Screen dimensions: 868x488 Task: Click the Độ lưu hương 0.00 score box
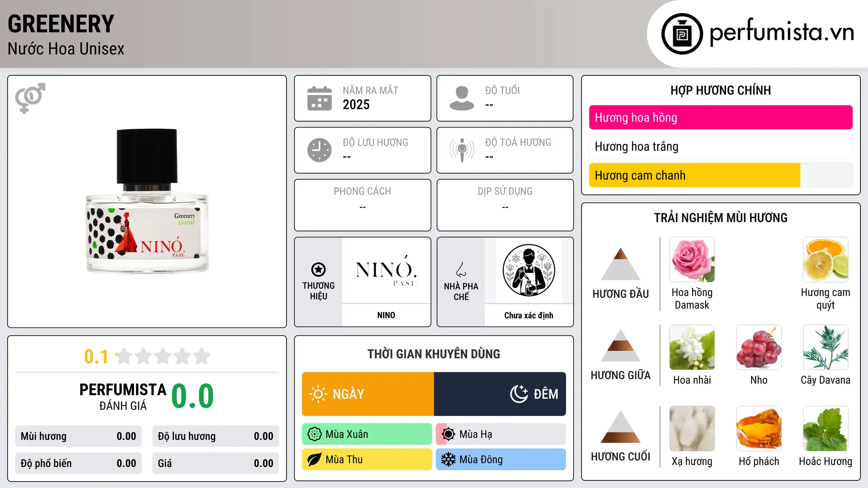(216, 436)
